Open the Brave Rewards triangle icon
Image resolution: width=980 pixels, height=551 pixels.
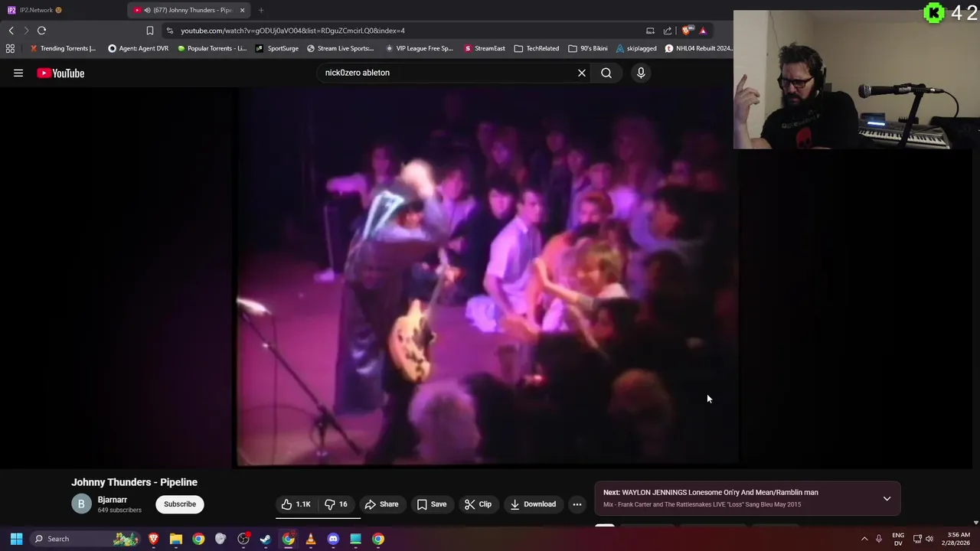click(x=703, y=31)
